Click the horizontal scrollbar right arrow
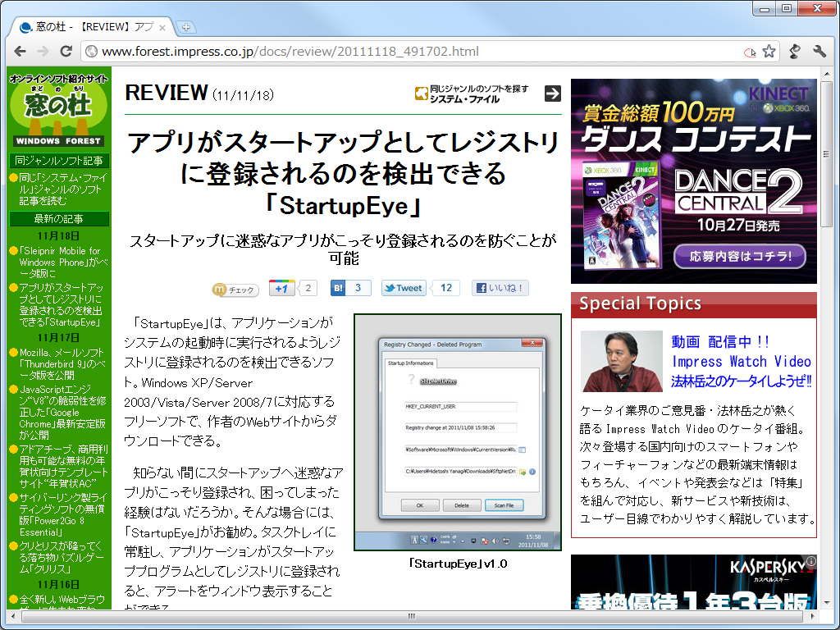This screenshot has width=840, height=630. coord(813,615)
